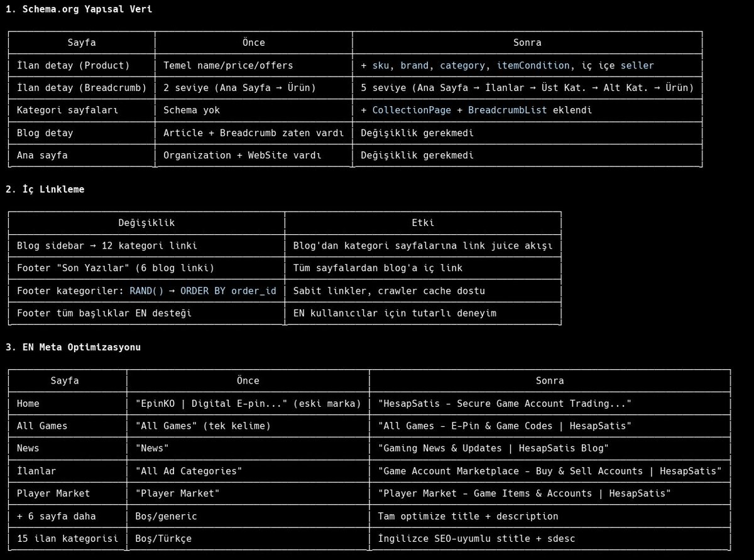Click '"EpinKO | Digital E-pin..." (eski marka)' cell
The width and height of the screenshot is (754, 560).
pos(248,403)
